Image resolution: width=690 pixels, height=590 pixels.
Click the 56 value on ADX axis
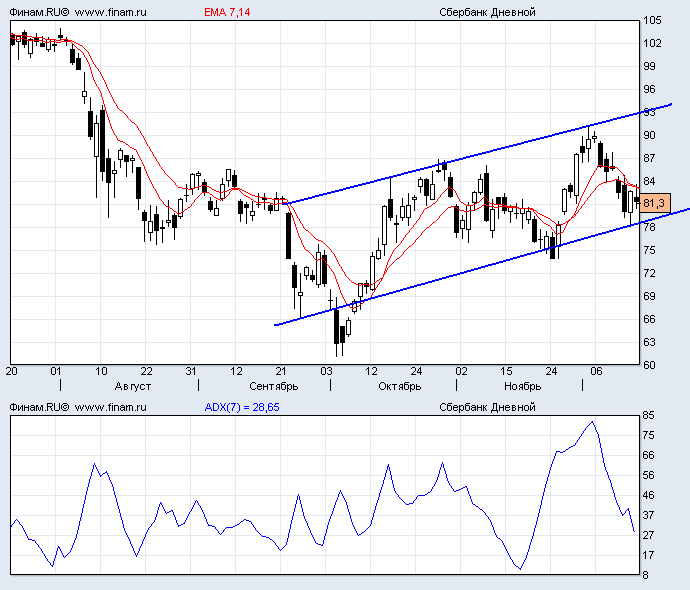coord(648,475)
